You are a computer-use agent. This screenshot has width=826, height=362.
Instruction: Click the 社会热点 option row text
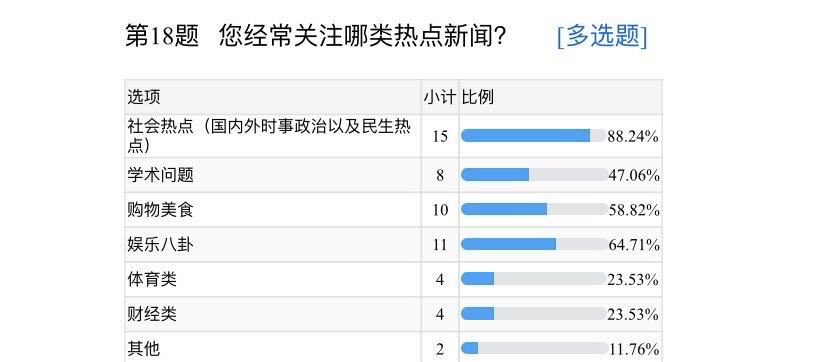coord(269,136)
